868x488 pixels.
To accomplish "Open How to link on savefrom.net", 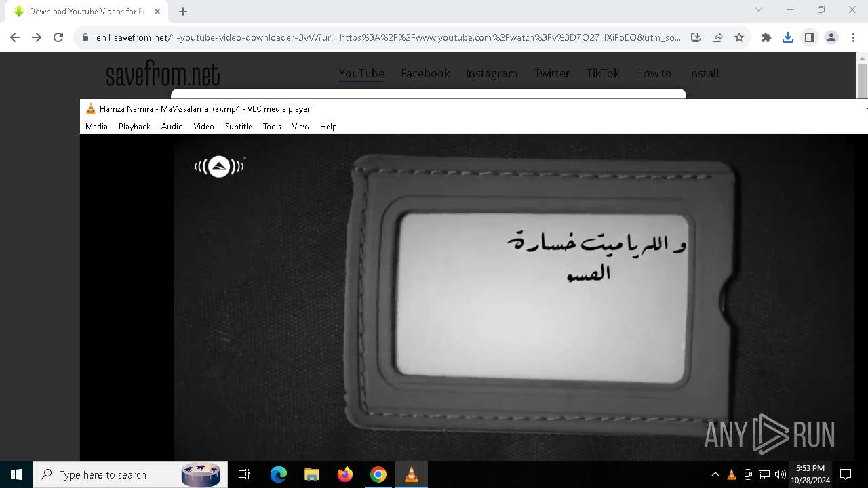I will [x=654, y=73].
